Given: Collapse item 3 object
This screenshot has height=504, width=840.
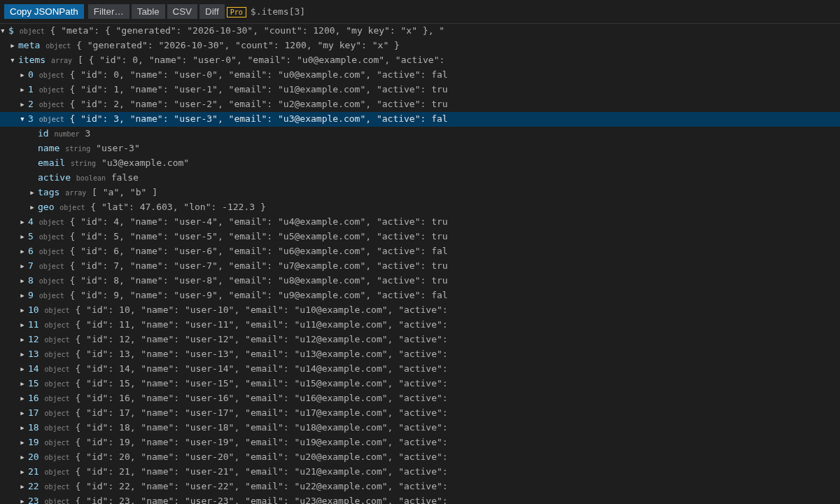Looking at the screenshot, I should pos(22,119).
